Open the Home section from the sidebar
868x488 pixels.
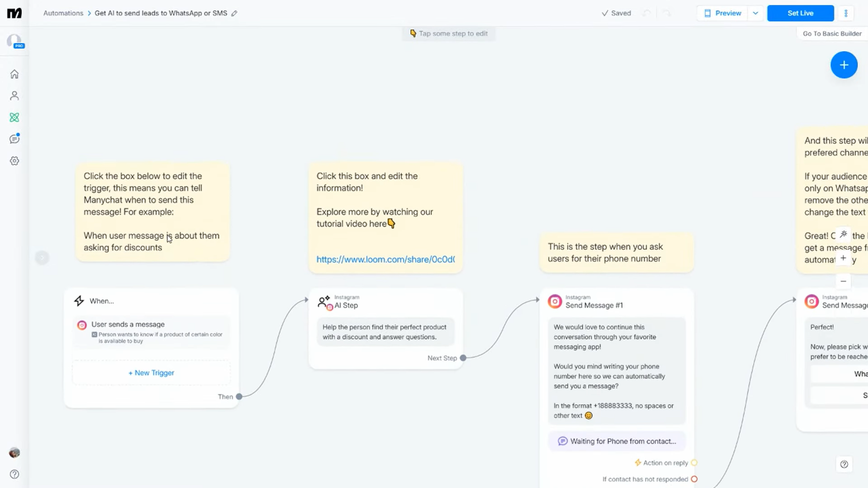(x=14, y=74)
